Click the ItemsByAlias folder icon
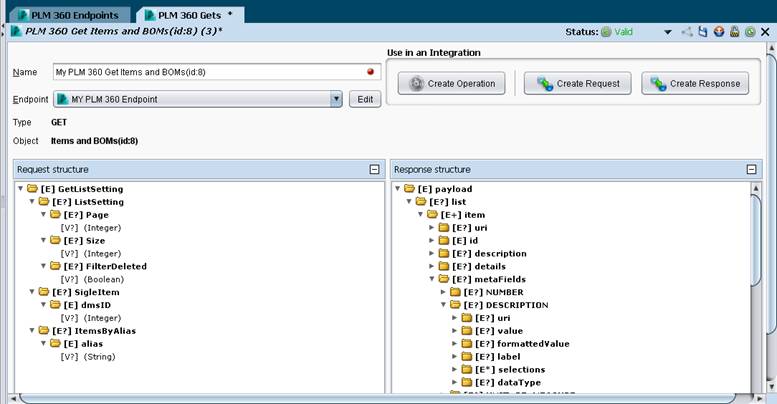Viewport: 777px width, 404px height. [44, 330]
